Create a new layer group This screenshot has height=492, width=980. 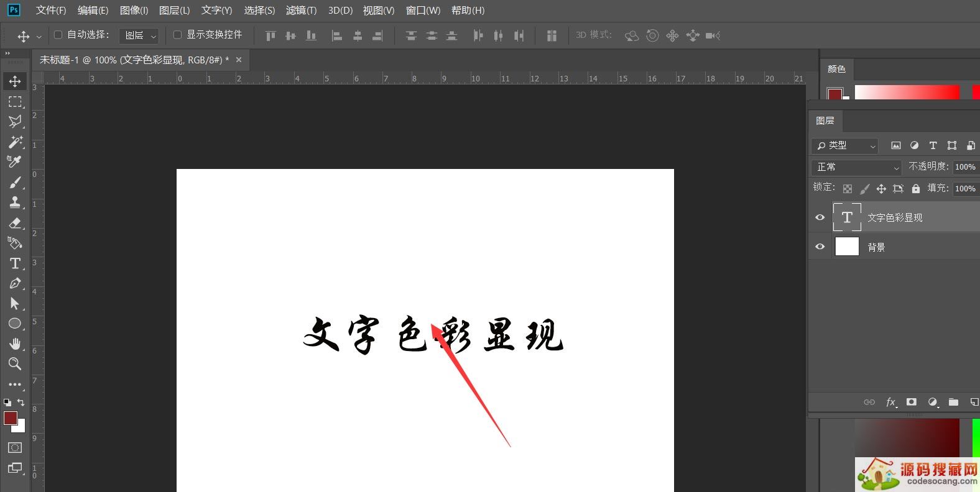[953, 402]
